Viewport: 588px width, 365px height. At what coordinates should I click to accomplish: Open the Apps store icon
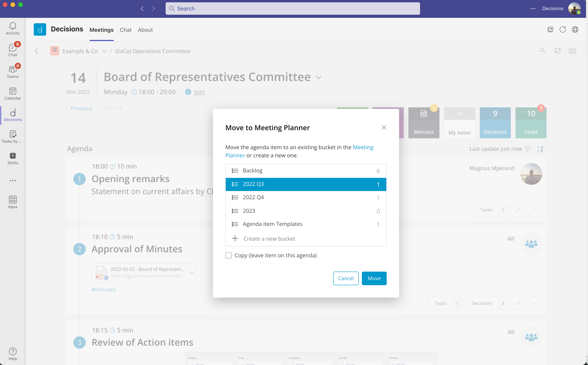coord(13,202)
